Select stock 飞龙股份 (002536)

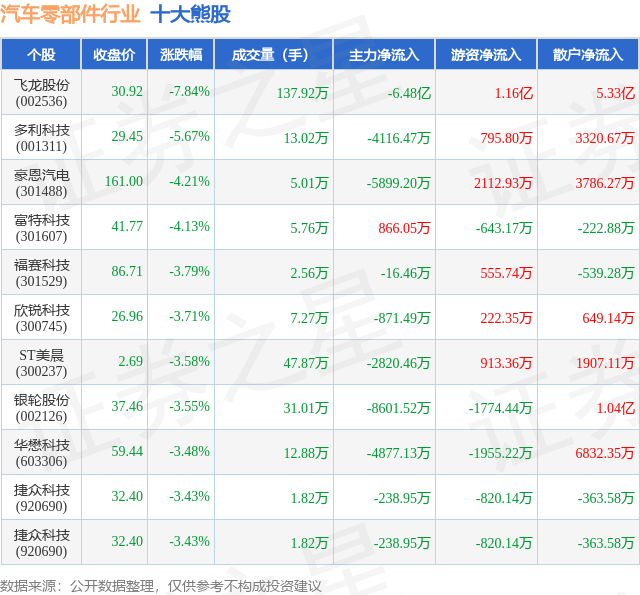[x=41, y=93]
